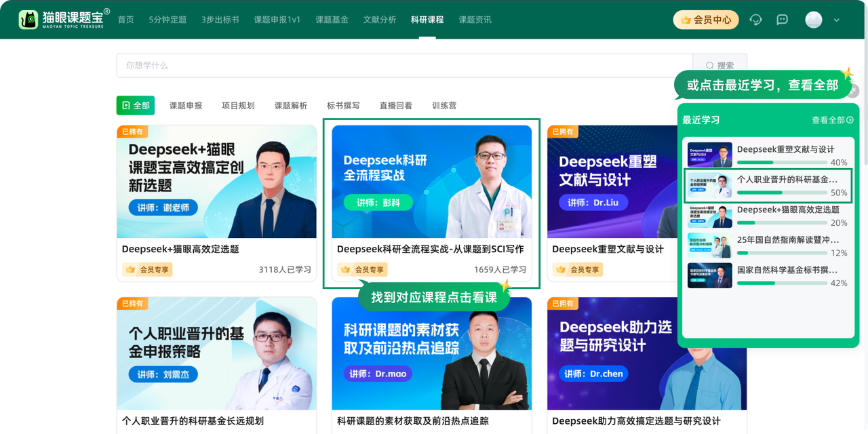Select the 直播回看 category tab

coord(396,106)
